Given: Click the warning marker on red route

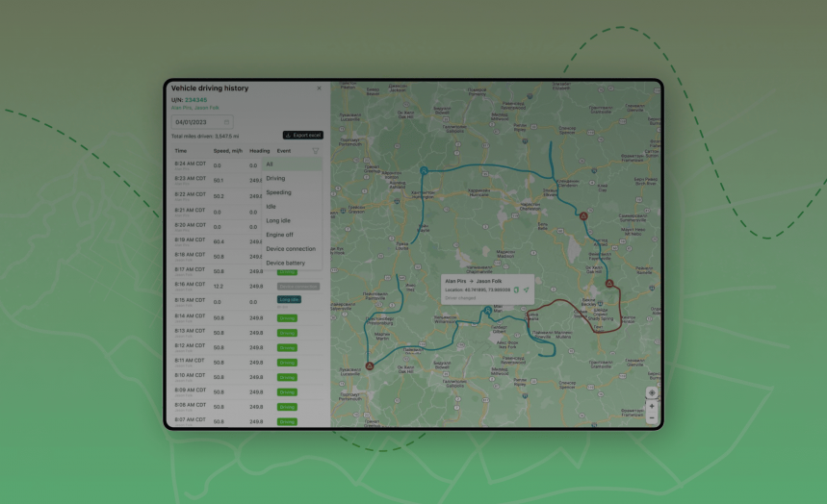Looking at the screenshot, I should (609, 283).
